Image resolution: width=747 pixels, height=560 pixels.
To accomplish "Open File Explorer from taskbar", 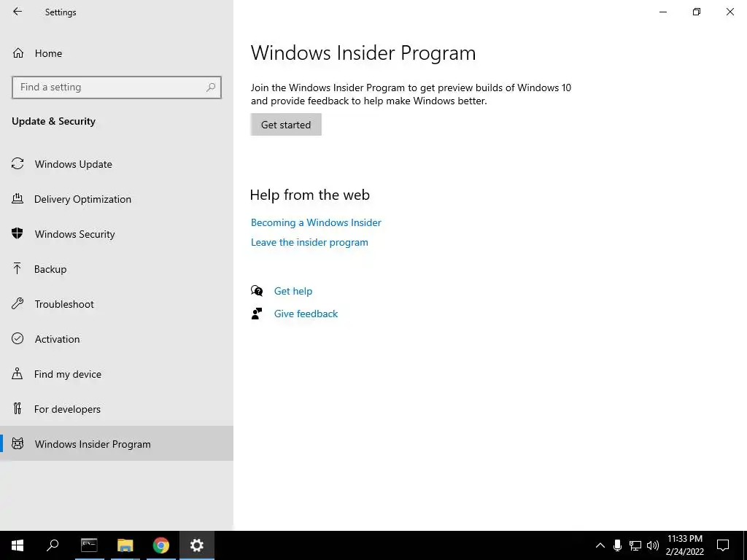I will (x=125, y=545).
